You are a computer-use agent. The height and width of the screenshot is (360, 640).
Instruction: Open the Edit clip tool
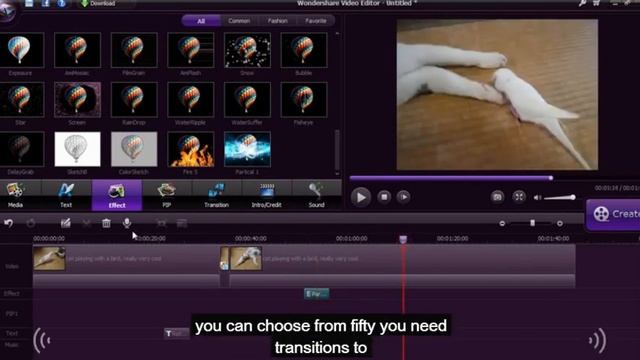pyautogui.click(x=65, y=223)
